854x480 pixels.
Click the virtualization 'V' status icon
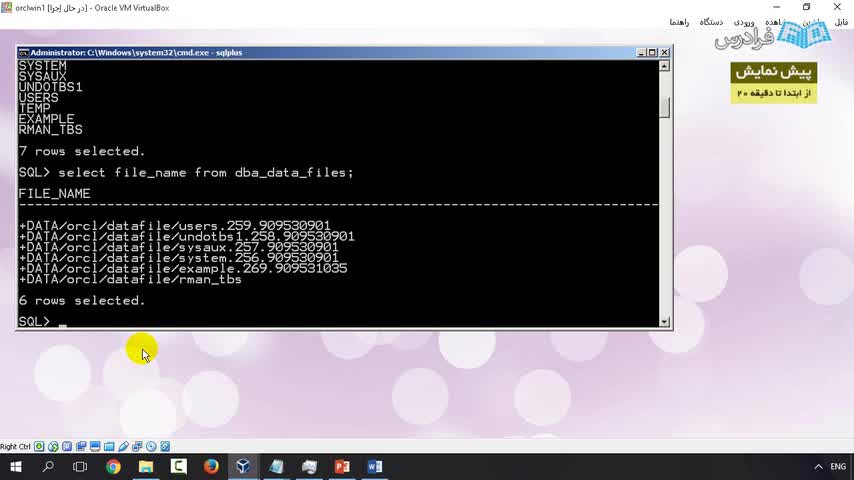tap(67, 446)
